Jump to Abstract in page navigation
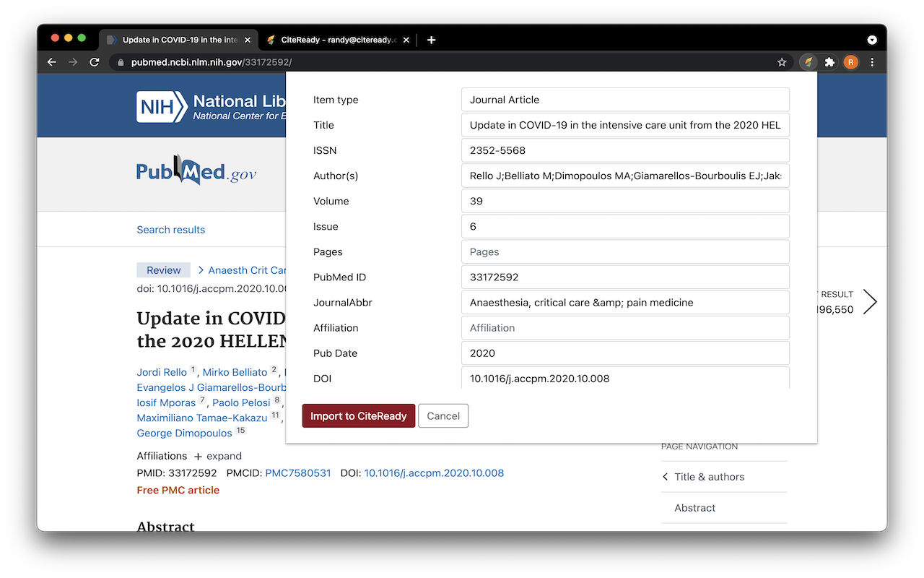The width and height of the screenshot is (924, 578). (695, 508)
